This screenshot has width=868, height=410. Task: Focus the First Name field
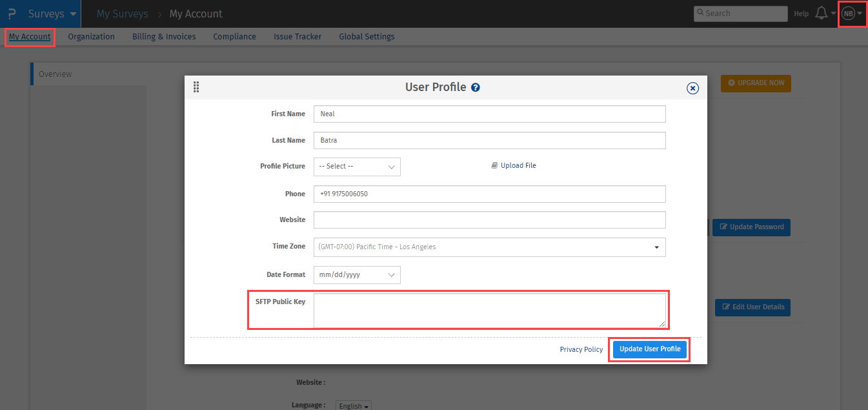tap(489, 114)
